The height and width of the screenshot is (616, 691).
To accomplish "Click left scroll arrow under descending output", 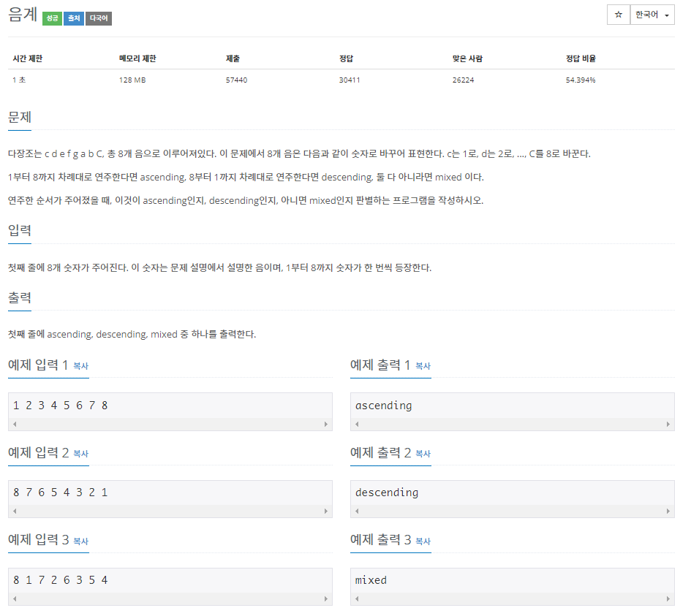I will click(x=357, y=512).
